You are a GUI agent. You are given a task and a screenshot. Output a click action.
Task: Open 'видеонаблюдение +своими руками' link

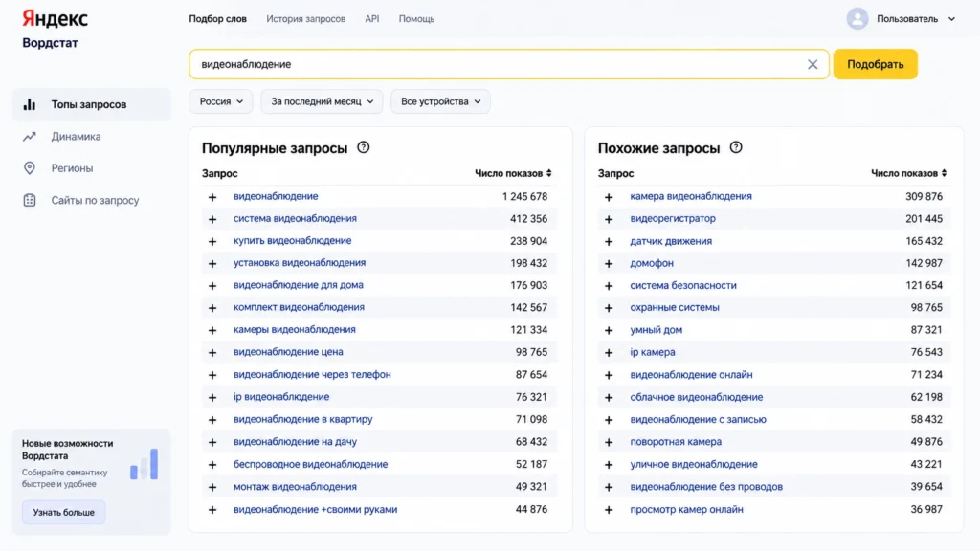click(x=315, y=509)
